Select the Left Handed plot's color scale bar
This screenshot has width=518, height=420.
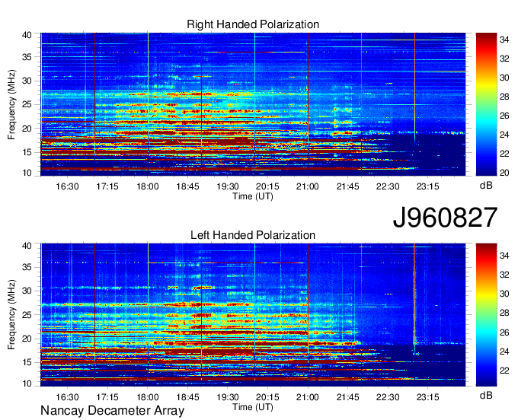coord(486,315)
